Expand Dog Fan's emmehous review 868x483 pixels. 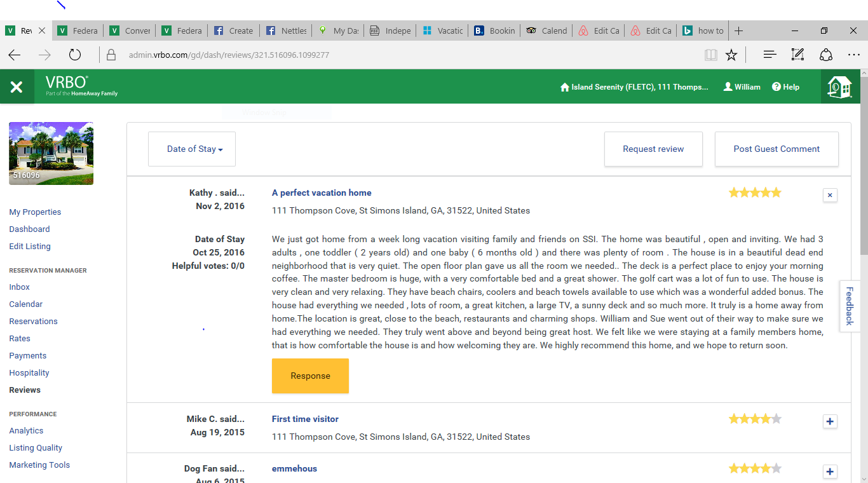click(829, 472)
